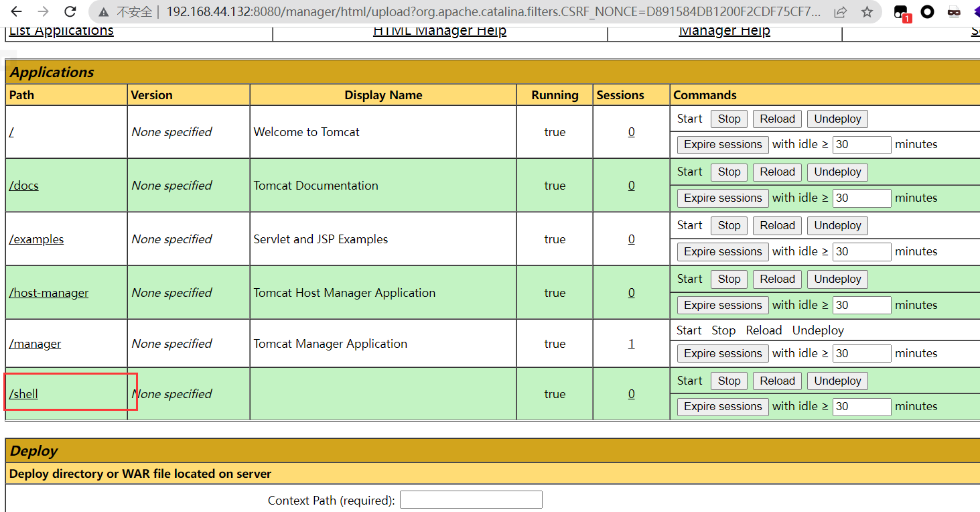
Task: Click the 'Display Name' column header
Action: click(383, 95)
